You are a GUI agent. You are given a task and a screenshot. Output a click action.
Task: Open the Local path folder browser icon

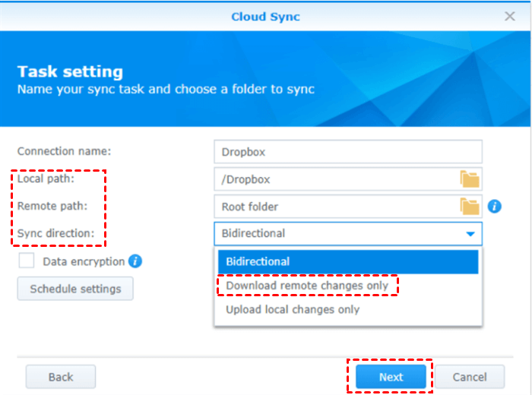point(470,179)
